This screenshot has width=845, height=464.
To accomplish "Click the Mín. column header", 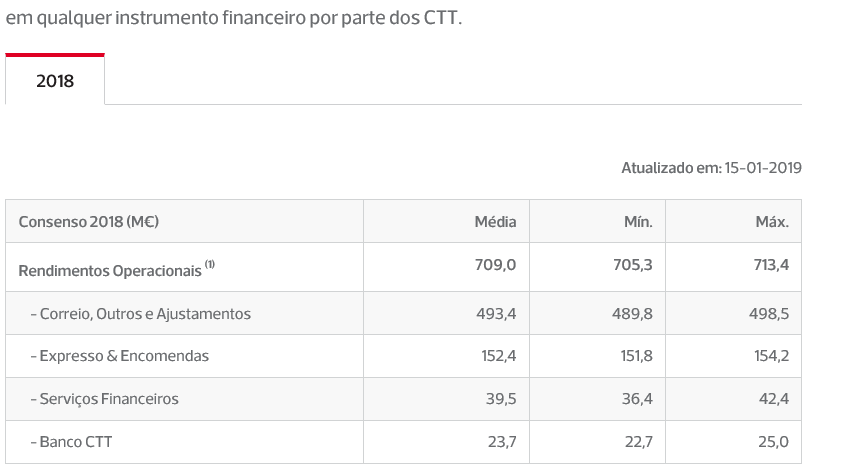I will click(x=638, y=221).
